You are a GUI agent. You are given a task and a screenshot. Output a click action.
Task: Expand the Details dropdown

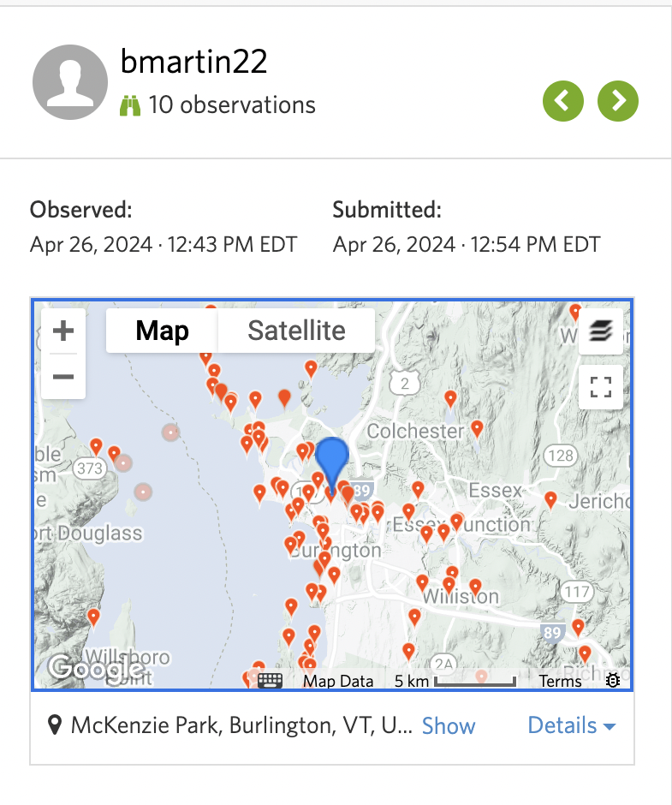click(x=572, y=726)
